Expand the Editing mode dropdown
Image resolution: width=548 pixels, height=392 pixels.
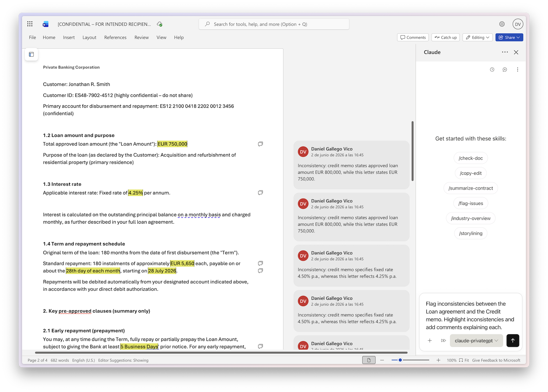pyautogui.click(x=478, y=37)
